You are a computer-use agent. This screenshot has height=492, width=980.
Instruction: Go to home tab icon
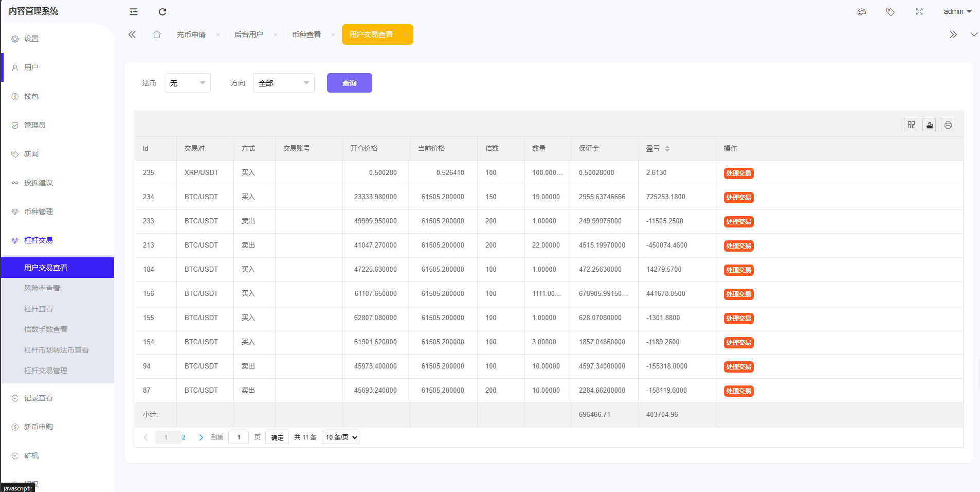point(157,34)
